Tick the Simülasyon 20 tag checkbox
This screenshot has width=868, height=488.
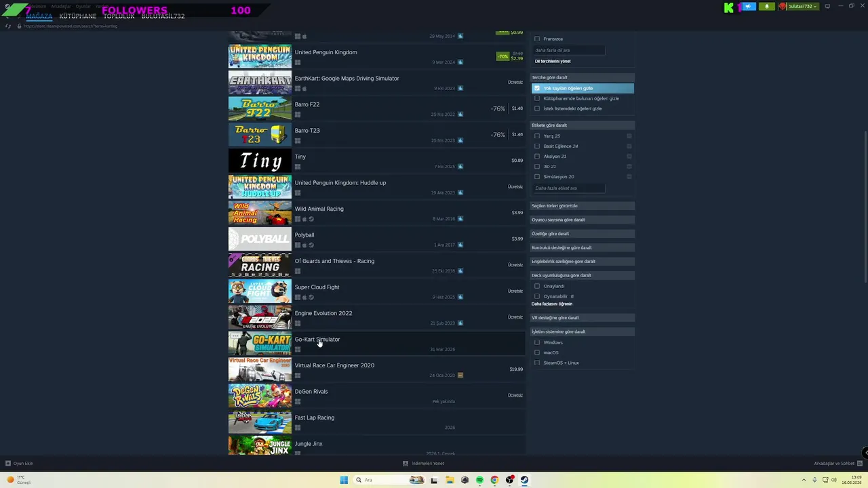pyautogui.click(x=537, y=177)
